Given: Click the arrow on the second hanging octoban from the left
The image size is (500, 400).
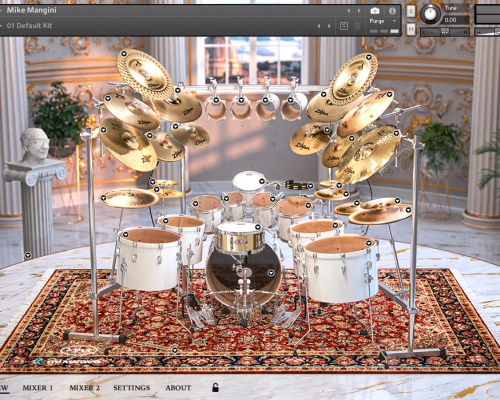Looking at the screenshot, I should pyautogui.click(x=241, y=100).
